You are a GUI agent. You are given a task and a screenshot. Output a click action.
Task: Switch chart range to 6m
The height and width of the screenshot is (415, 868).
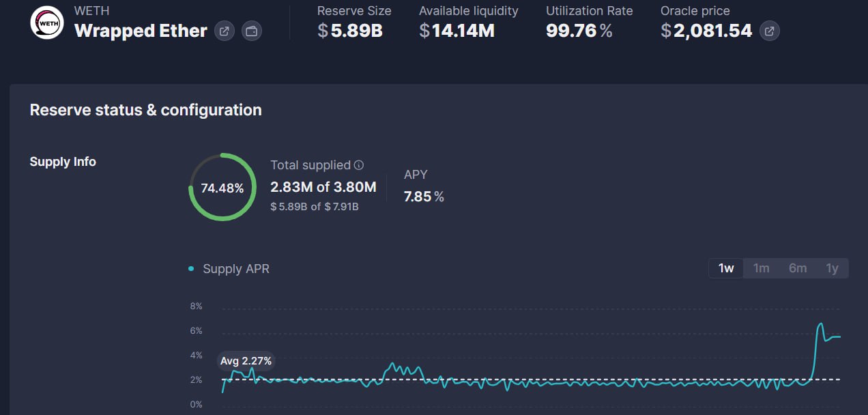[x=797, y=268]
